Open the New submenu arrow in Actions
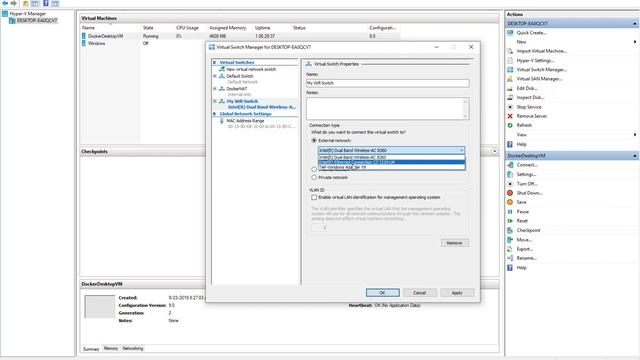 tap(635, 42)
